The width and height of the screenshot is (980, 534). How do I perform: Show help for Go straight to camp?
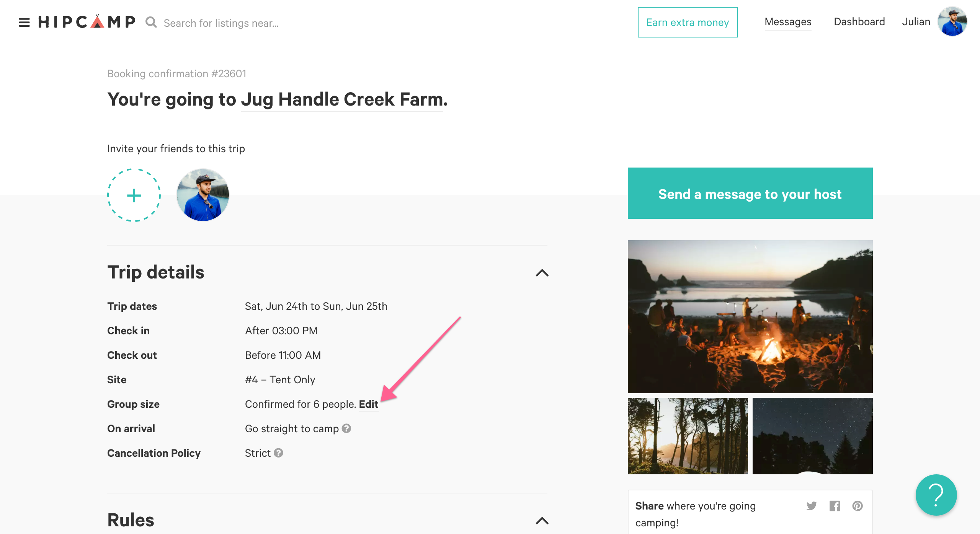pyautogui.click(x=346, y=428)
